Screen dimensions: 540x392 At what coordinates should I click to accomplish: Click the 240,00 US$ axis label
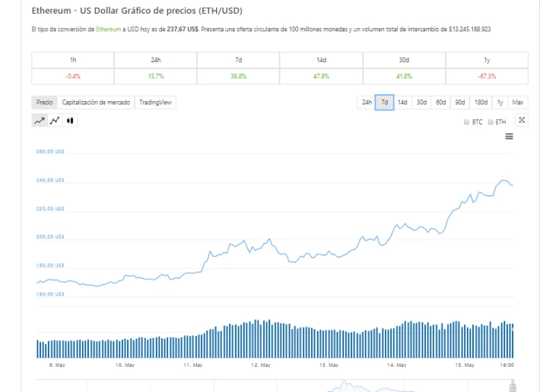point(50,180)
